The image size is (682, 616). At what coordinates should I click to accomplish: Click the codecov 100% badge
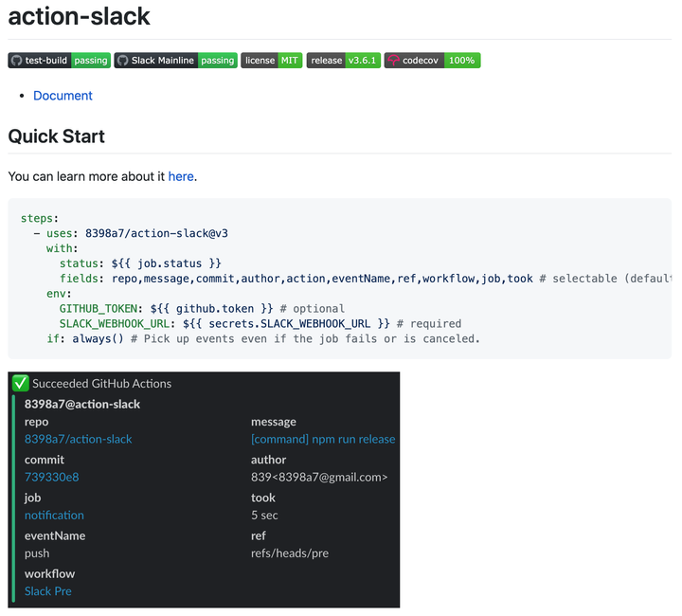click(x=432, y=61)
